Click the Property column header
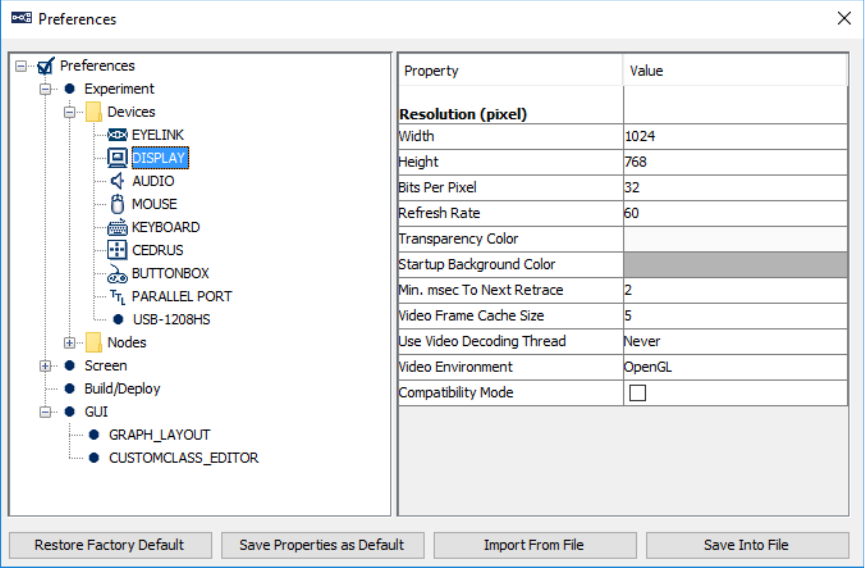This screenshot has width=865, height=568. point(511,71)
